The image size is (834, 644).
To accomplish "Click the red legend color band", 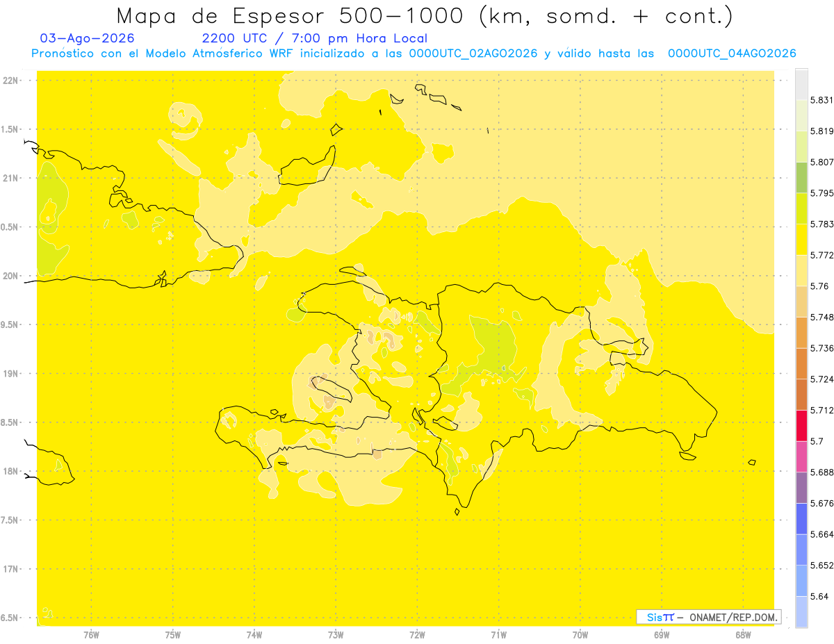I will tap(801, 425).
